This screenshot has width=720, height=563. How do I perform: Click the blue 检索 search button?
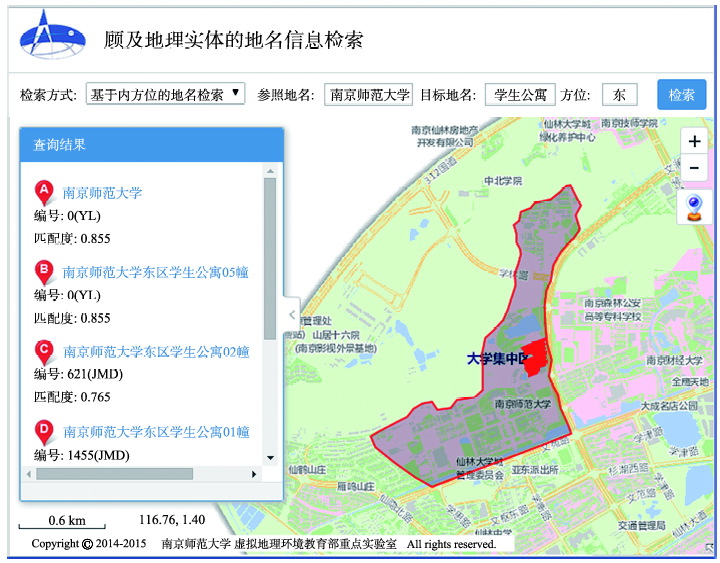click(x=681, y=95)
